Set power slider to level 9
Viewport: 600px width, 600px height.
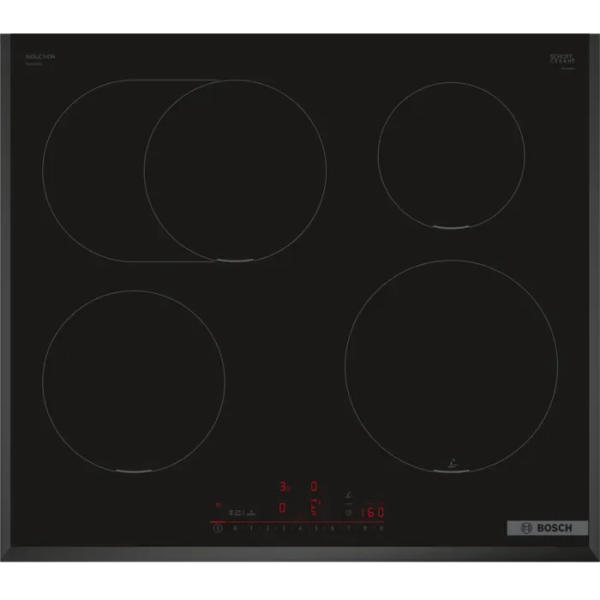pyautogui.click(x=381, y=528)
